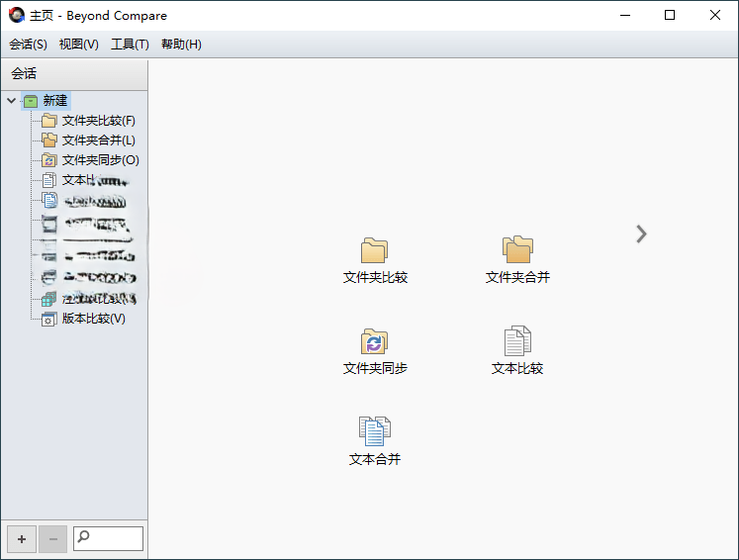This screenshot has height=560, width=739.
Task: Launch the large 文件夹同步 home icon
Action: 375,351
